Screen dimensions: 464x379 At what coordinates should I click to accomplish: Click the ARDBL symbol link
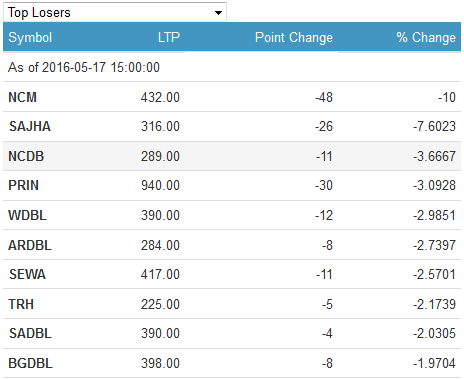tap(30, 245)
